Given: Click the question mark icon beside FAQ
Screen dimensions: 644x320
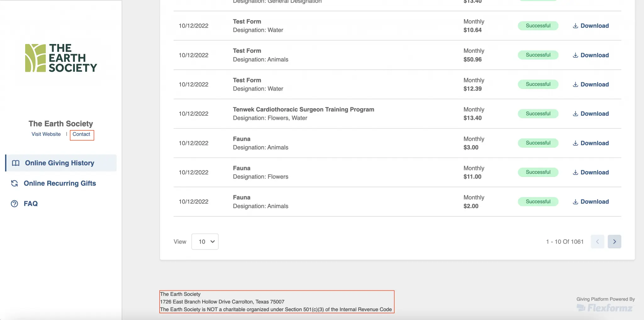Looking at the screenshot, I should [14, 204].
